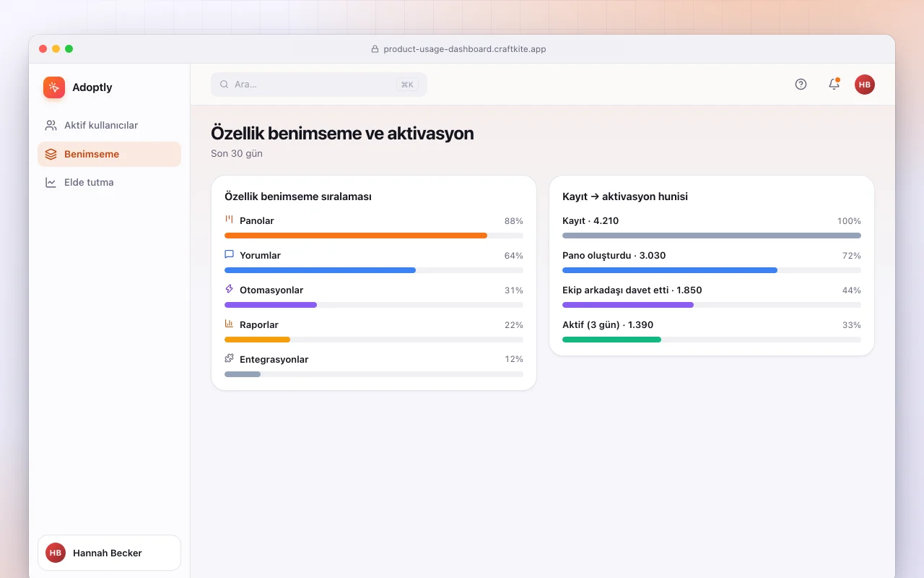
Task: Focus the Ara search field
Action: [319, 85]
